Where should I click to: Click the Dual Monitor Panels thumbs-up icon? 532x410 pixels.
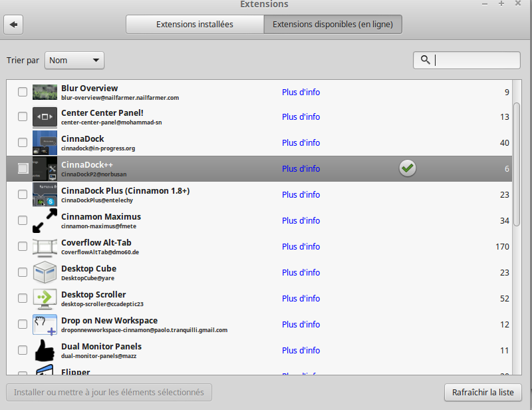45,351
